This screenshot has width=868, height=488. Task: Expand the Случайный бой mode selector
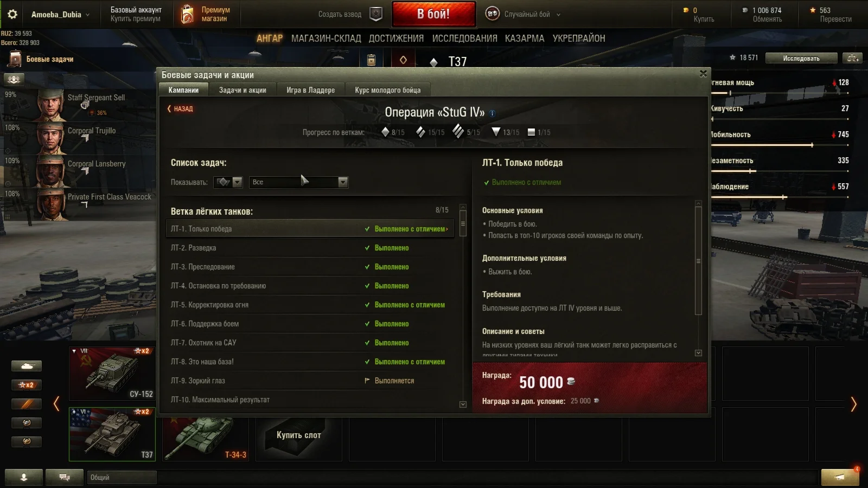pyautogui.click(x=523, y=14)
